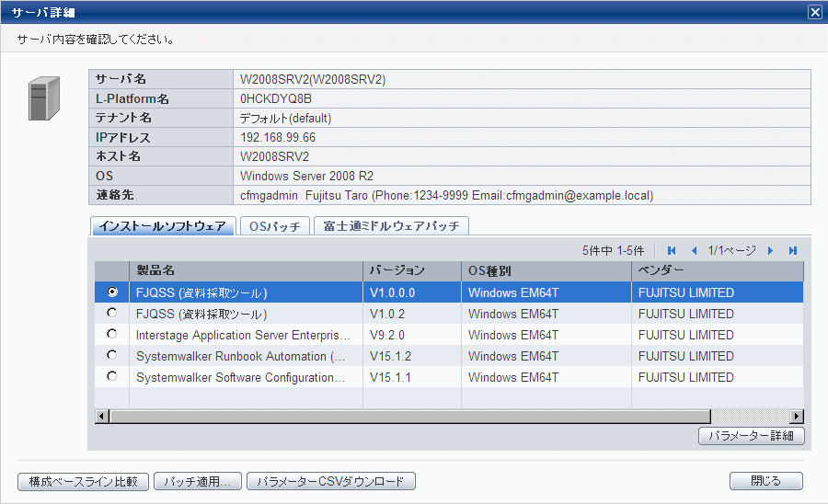The width and height of the screenshot is (828, 504).
Task: Select the Interstage Application Server radio button
Action: [112, 334]
